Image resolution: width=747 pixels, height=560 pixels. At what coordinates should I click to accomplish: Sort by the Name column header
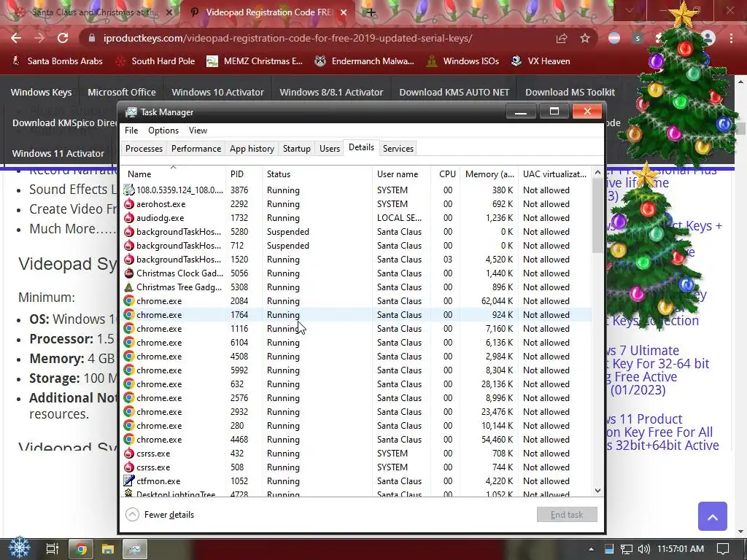coord(173,174)
